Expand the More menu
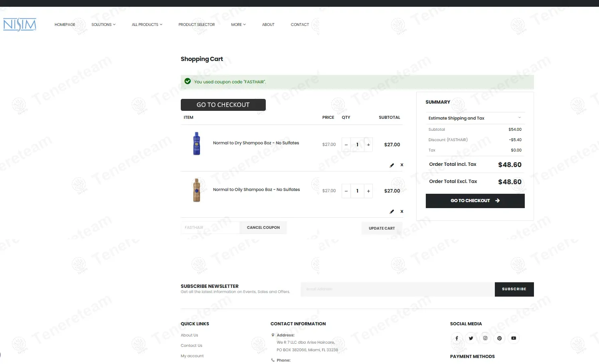 238,25
